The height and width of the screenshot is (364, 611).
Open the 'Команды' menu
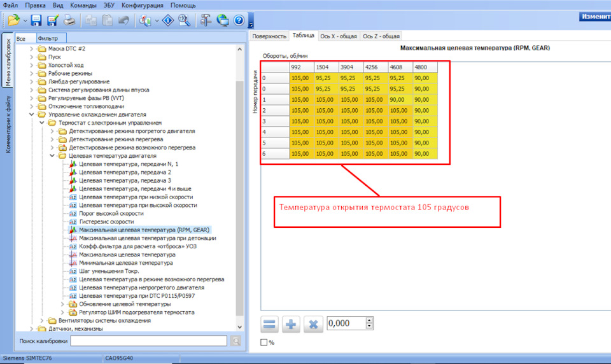click(82, 4)
